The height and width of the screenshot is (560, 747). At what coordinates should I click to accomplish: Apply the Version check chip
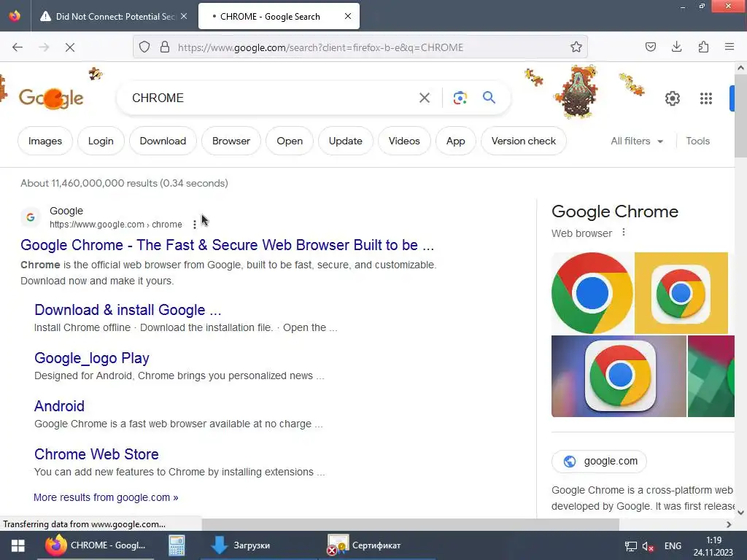coord(524,141)
